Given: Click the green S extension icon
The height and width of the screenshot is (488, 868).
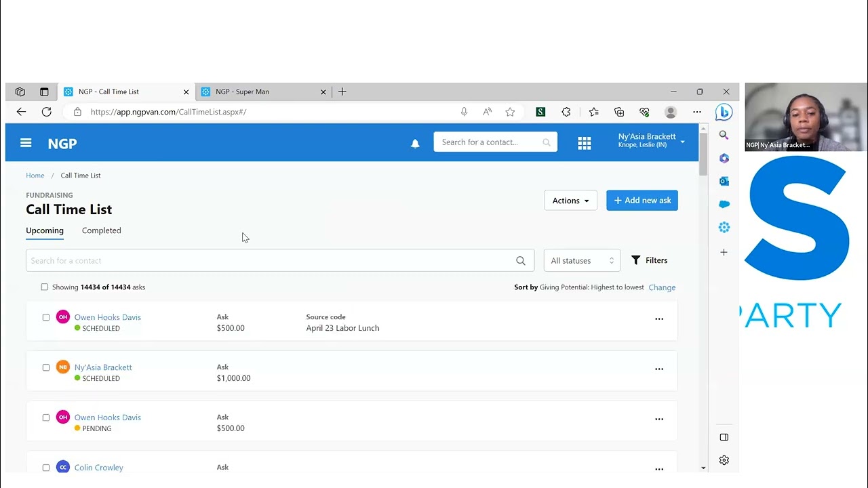Looking at the screenshot, I should coord(540,112).
